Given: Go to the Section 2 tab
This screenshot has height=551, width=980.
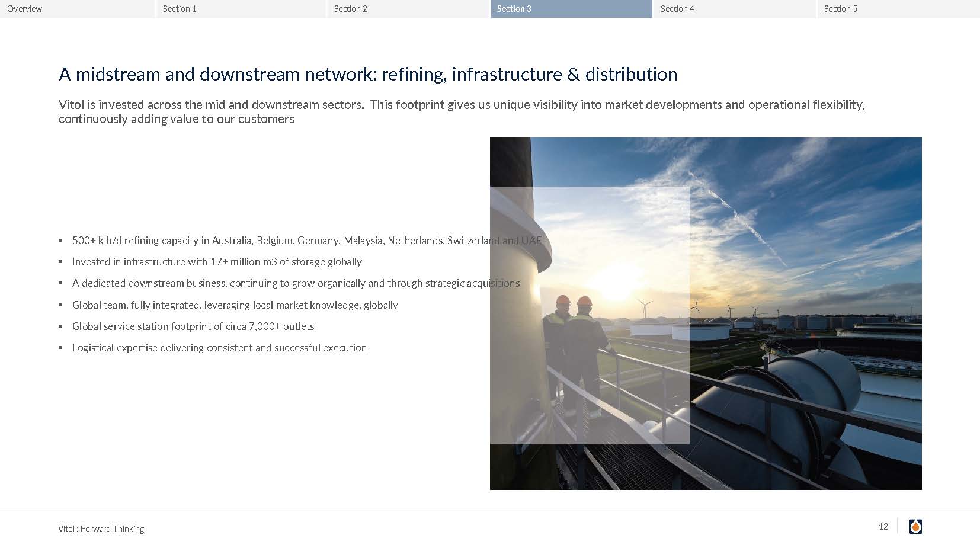Looking at the screenshot, I should pyautogui.click(x=350, y=9).
